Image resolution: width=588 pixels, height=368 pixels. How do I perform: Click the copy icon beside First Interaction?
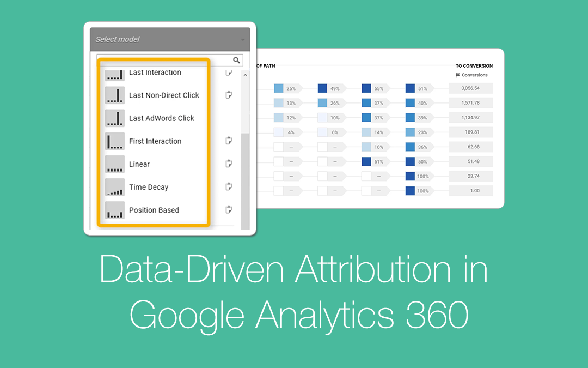coord(229,141)
